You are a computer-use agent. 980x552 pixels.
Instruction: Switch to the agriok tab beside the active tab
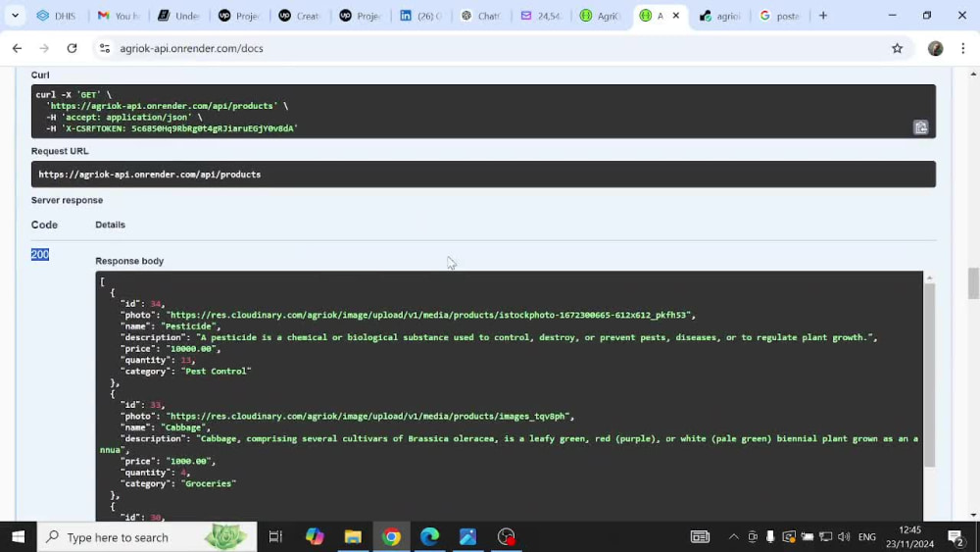point(719,16)
